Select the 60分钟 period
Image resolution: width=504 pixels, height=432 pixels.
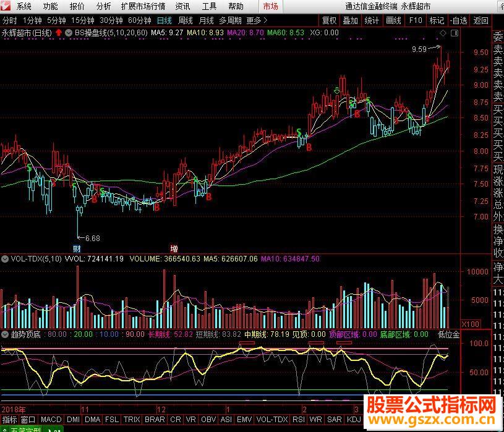(140, 20)
